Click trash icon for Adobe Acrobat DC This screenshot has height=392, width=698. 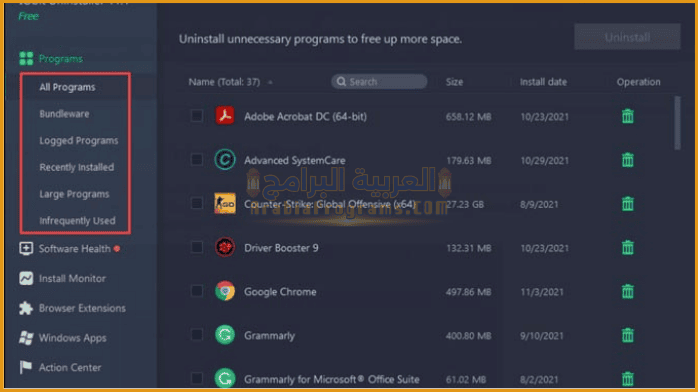pyautogui.click(x=628, y=116)
